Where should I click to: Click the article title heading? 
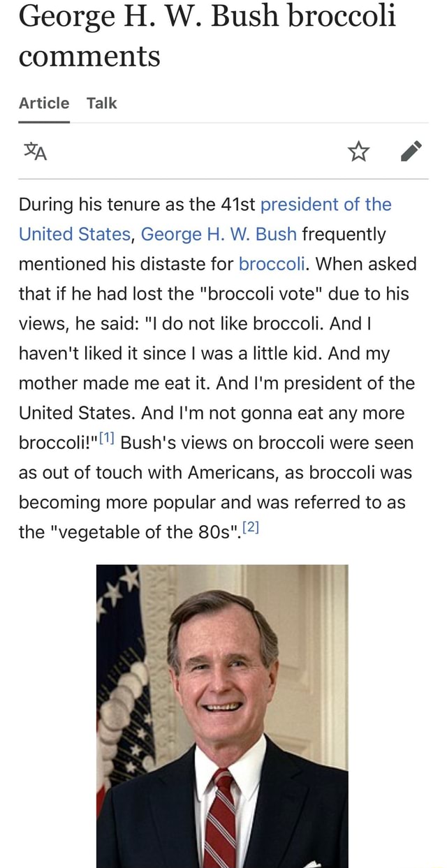click(x=208, y=36)
